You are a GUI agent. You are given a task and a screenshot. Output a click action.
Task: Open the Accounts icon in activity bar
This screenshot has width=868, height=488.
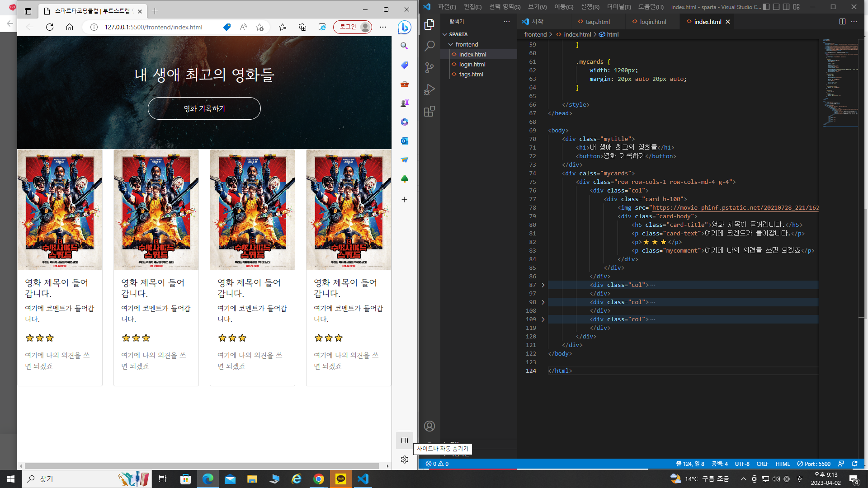[429, 426]
